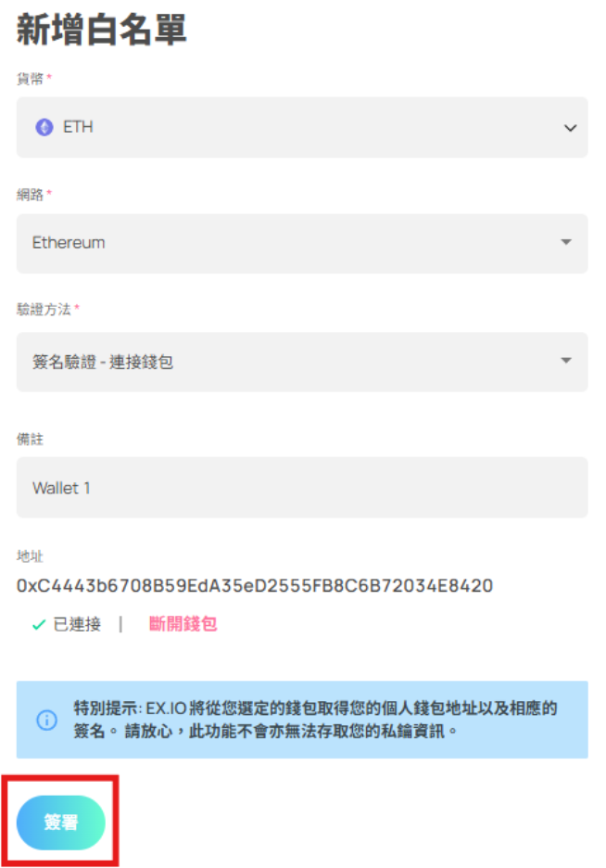Click the info icon in the blue notice
Viewport: 606px width, 868px height.
(46, 720)
